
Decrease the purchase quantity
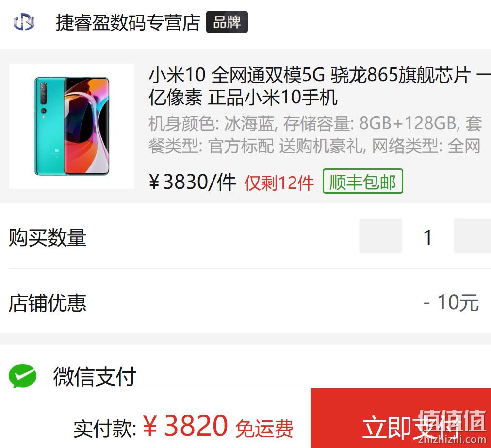pos(380,236)
